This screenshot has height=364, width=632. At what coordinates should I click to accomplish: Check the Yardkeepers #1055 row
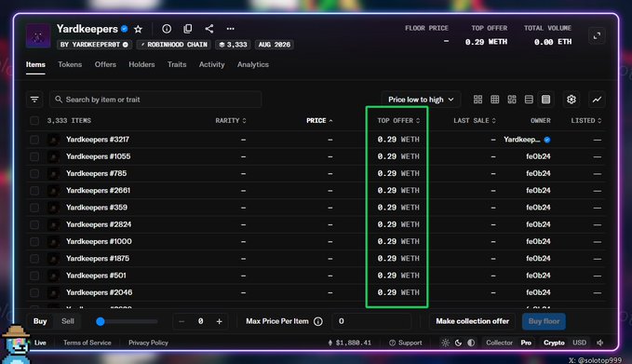coord(34,156)
